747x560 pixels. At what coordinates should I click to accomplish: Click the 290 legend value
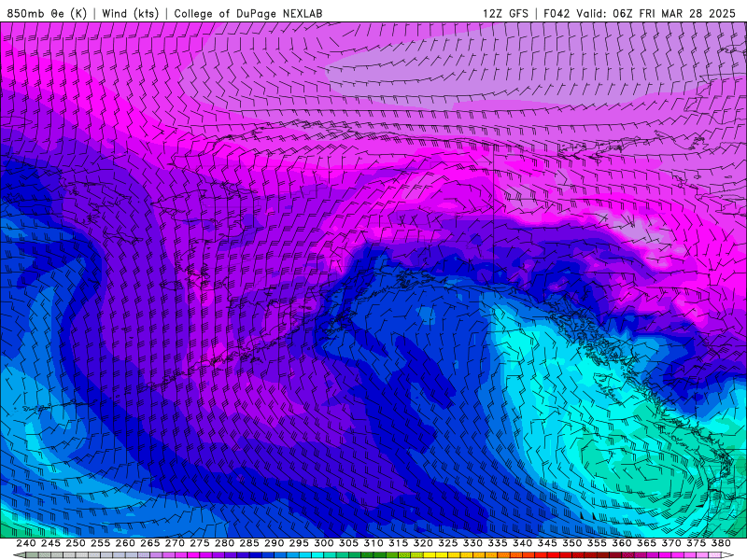274,543
